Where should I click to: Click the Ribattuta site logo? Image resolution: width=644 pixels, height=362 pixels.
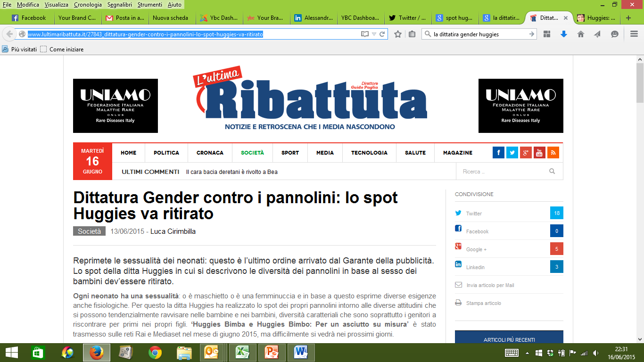[x=310, y=99]
